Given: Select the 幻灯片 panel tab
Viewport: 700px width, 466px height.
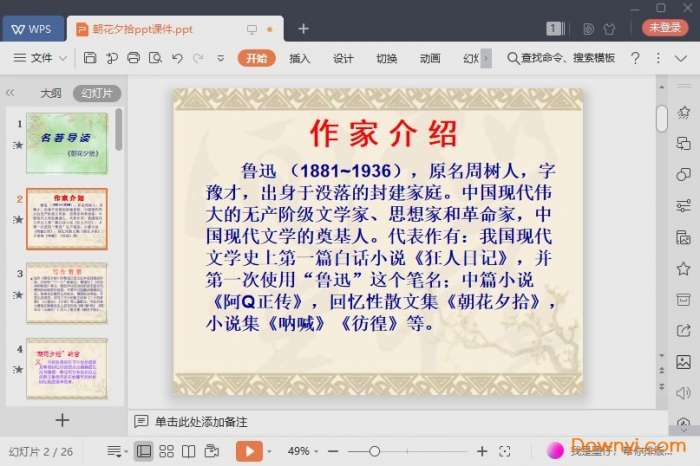Looking at the screenshot, I should click(x=97, y=93).
